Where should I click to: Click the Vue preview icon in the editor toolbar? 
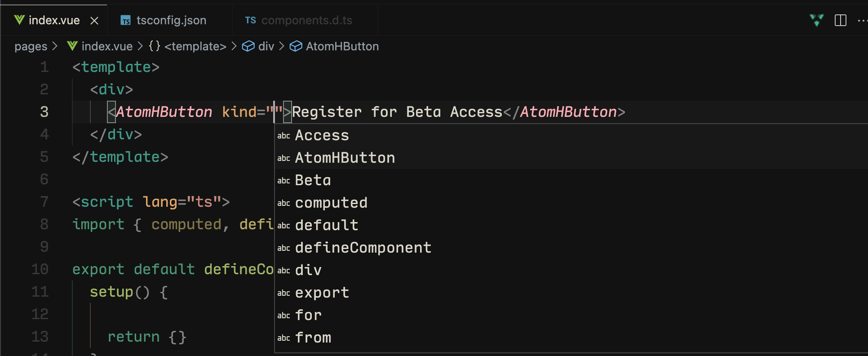tap(817, 20)
